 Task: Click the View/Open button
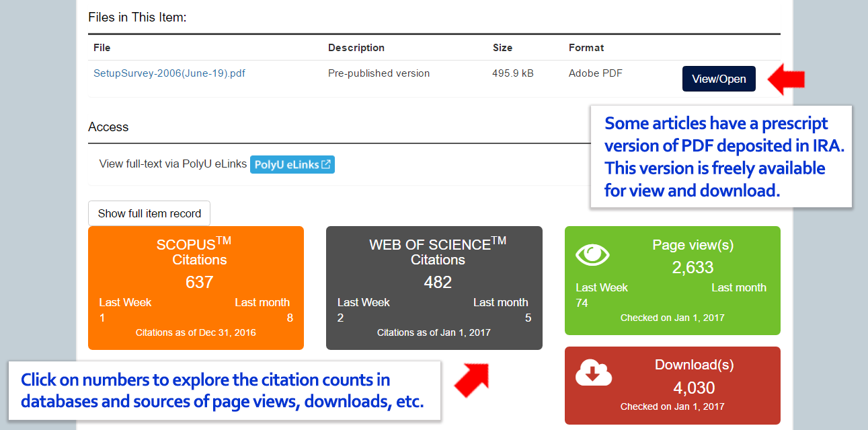coord(719,79)
